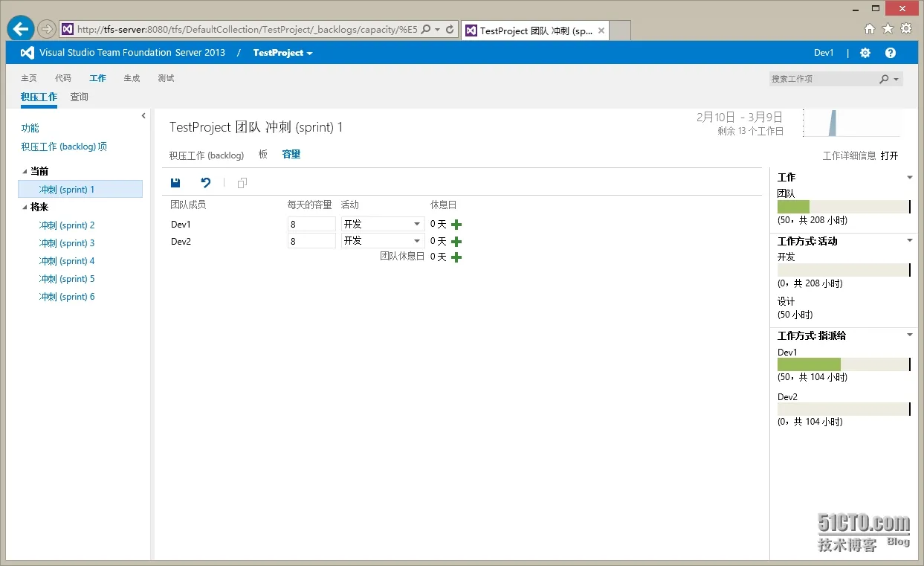Open the address bar dropdown arrow
The width and height of the screenshot is (924, 566).
coord(437,30)
